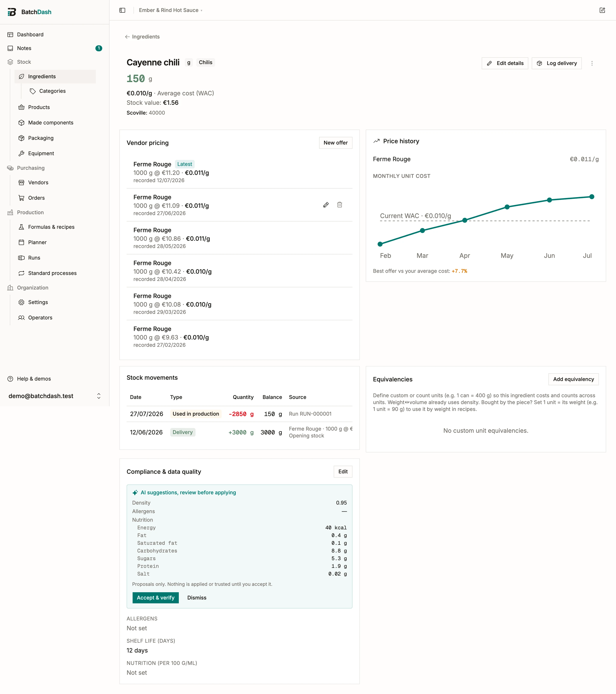The width and height of the screenshot is (616, 694).
Task: Open the three-dot more options menu
Action: click(x=592, y=63)
